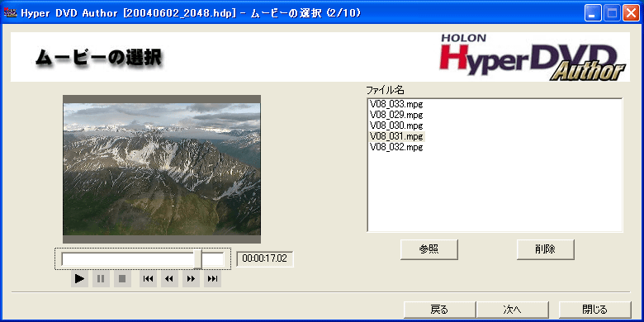The image size is (644, 322).
Task: Click the 00:00:17.02 timecode field
Action: tap(265, 258)
